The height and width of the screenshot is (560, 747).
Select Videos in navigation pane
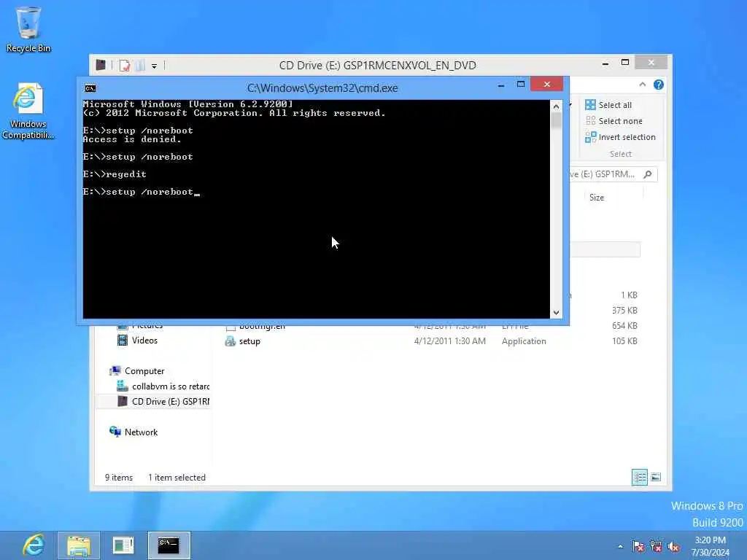pyautogui.click(x=144, y=341)
